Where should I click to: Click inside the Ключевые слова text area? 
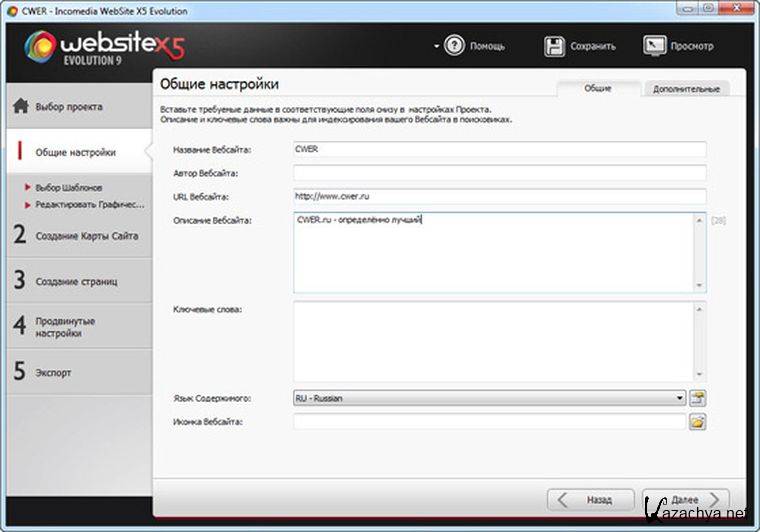[x=490, y=340]
